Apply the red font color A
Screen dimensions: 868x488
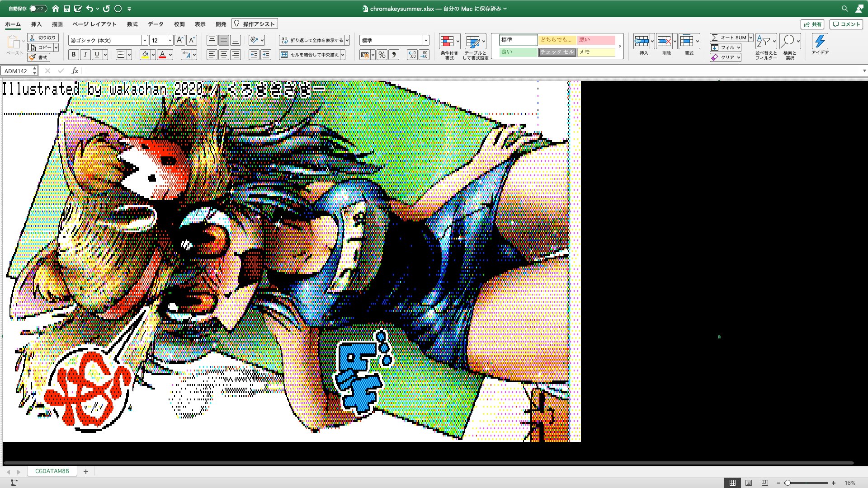pyautogui.click(x=162, y=55)
